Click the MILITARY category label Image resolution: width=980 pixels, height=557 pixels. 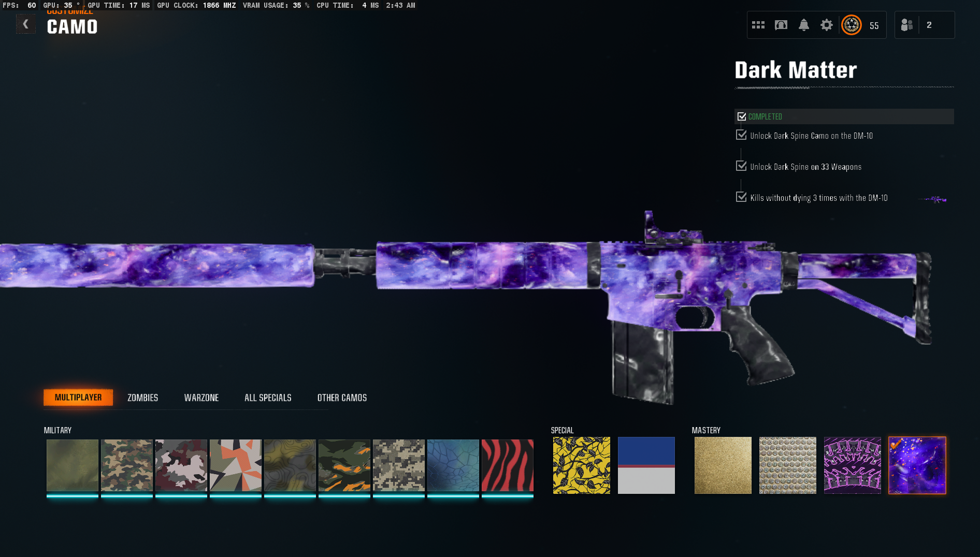pos(57,430)
